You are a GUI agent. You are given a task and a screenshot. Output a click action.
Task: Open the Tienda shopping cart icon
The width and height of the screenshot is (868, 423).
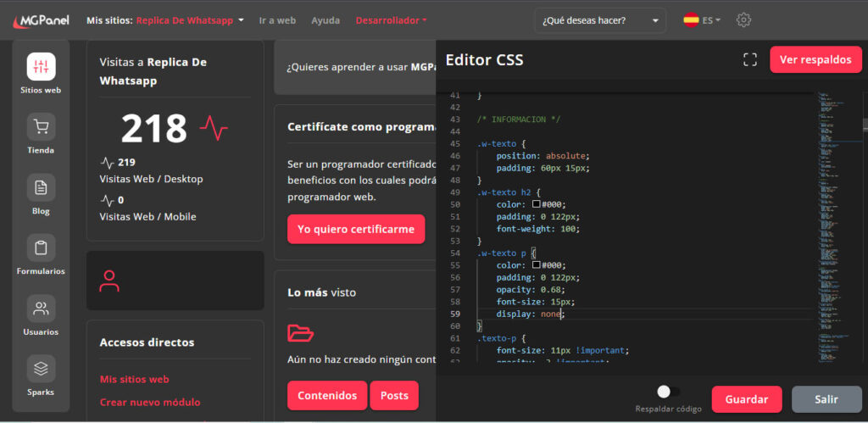pos(41,127)
